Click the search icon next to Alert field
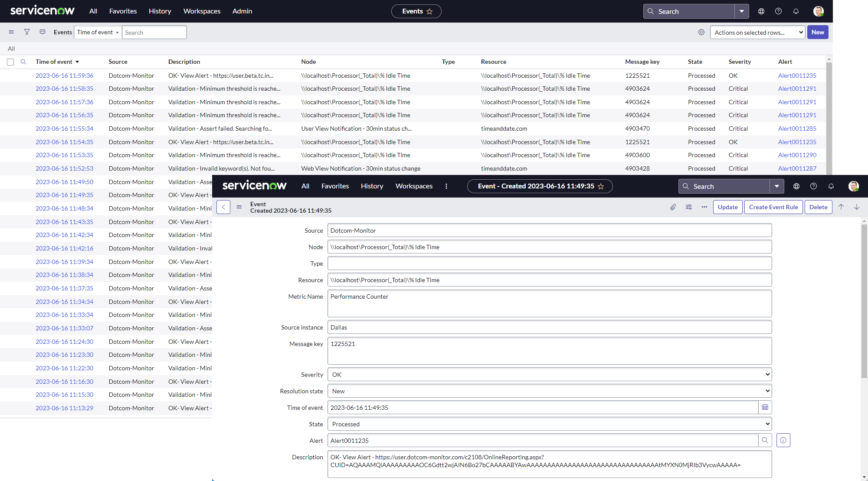Image resolution: width=868 pixels, height=481 pixels. 765,441
